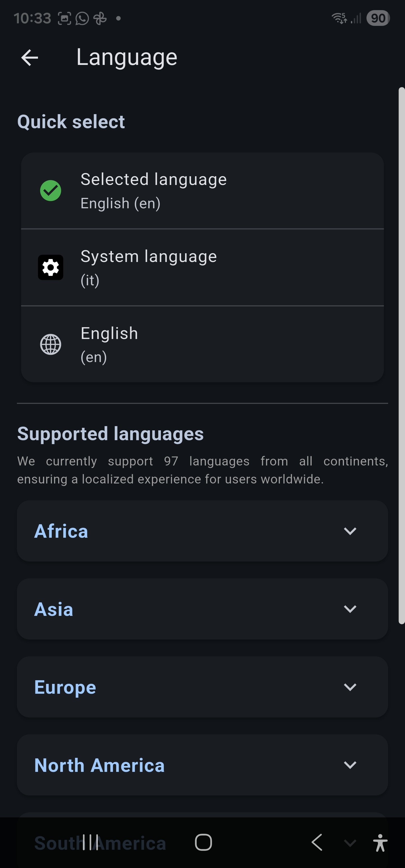
Task: Expand the Europe languages section
Action: pyautogui.click(x=202, y=687)
